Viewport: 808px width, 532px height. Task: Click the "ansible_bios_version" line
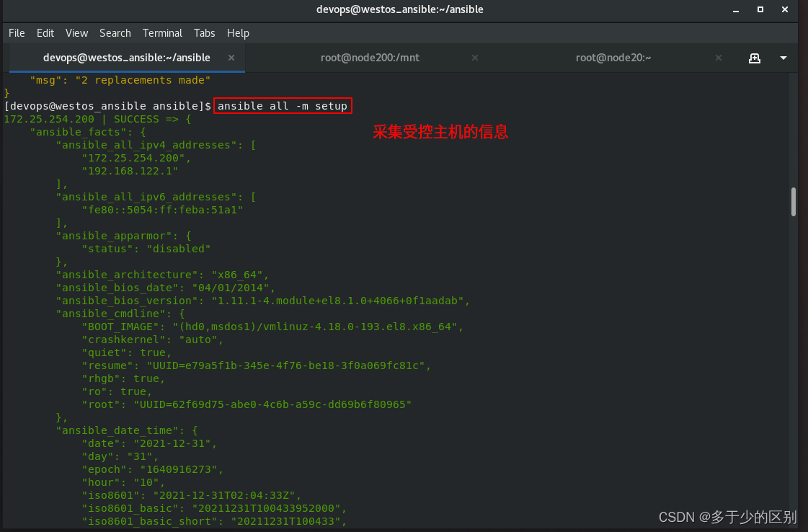pos(263,301)
